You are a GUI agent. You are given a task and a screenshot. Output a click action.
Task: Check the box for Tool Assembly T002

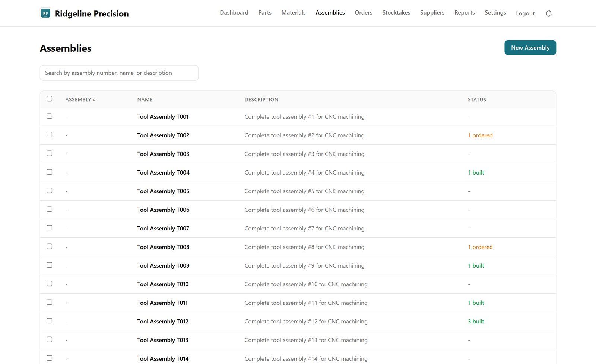(50, 135)
